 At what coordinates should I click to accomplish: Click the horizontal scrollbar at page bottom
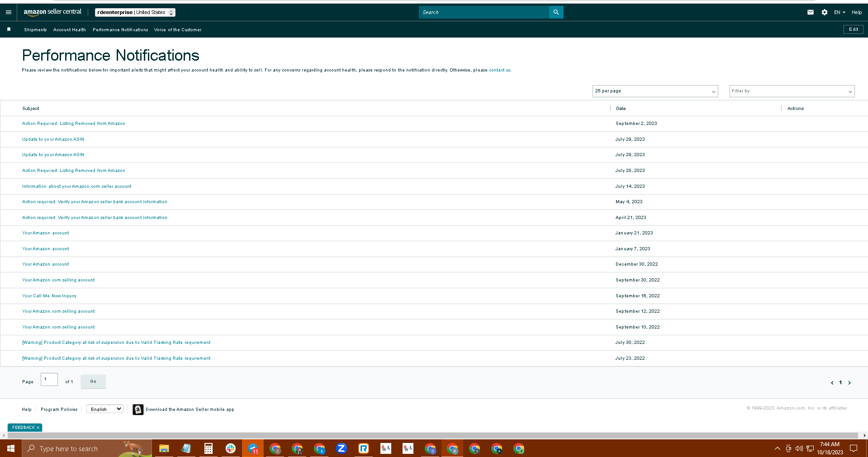point(434,435)
